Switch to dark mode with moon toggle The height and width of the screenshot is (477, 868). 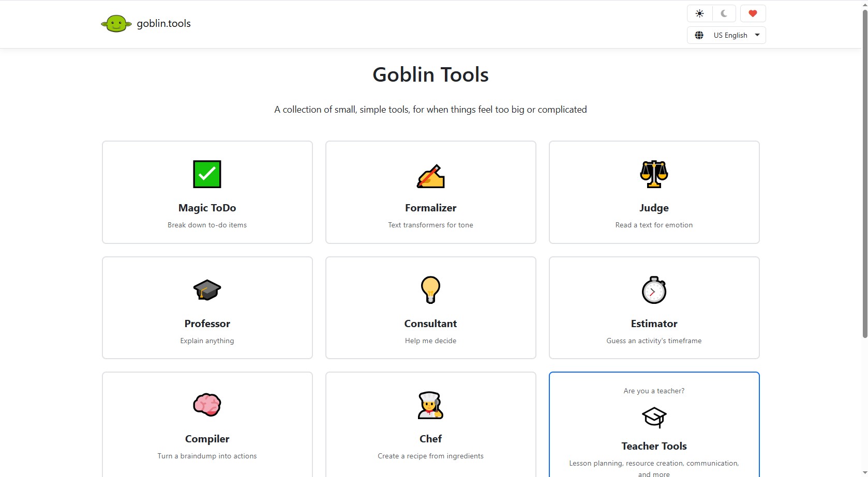724,13
